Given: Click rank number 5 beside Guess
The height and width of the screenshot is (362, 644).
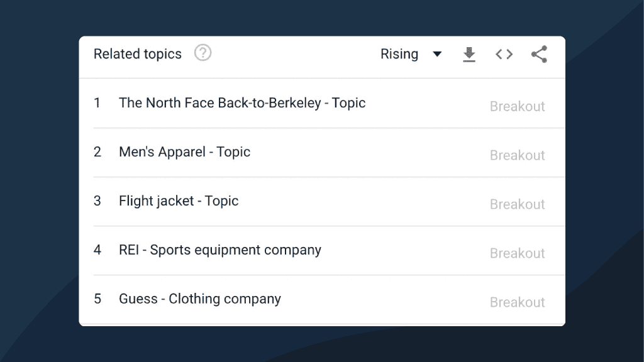Looking at the screenshot, I should (x=97, y=299).
